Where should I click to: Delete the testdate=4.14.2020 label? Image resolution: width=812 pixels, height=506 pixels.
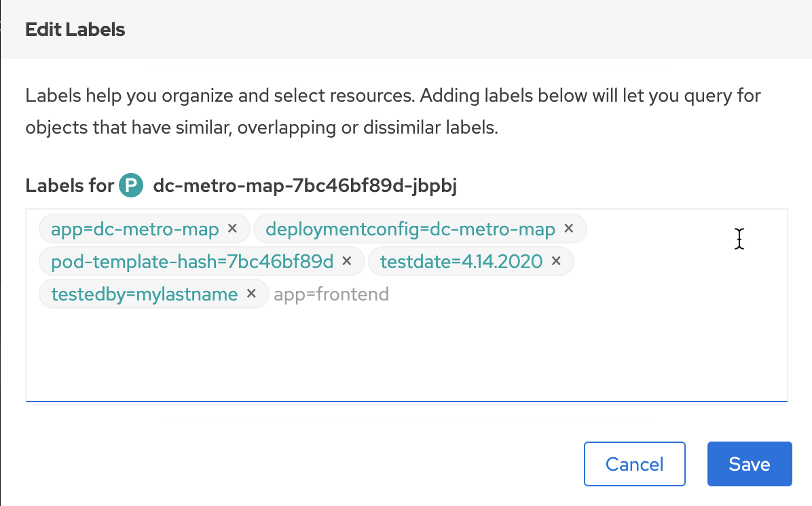556,261
